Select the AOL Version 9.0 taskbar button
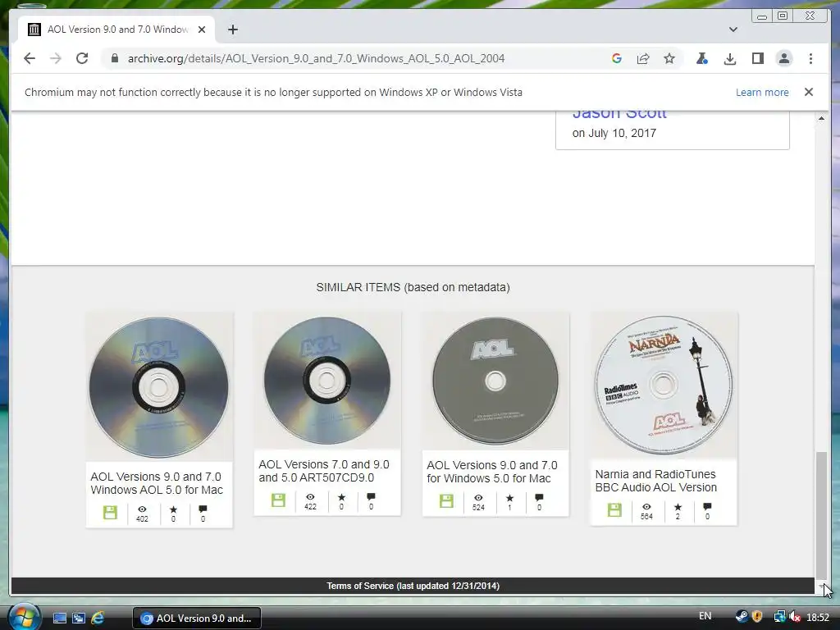840x630 pixels. tap(197, 619)
